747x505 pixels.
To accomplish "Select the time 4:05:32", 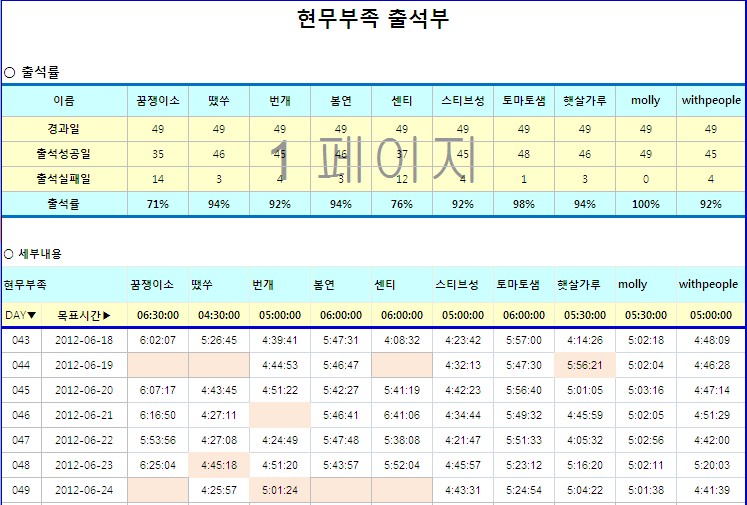I will tap(585, 440).
